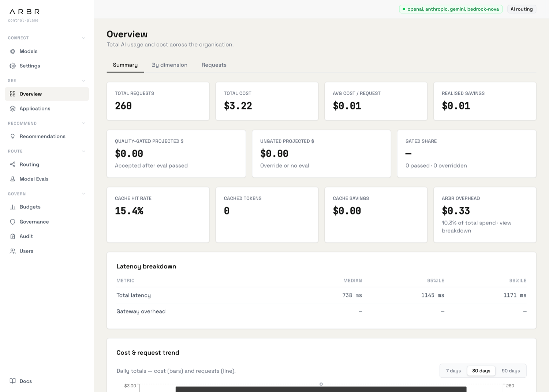Open Model Evals

pos(47,179)
